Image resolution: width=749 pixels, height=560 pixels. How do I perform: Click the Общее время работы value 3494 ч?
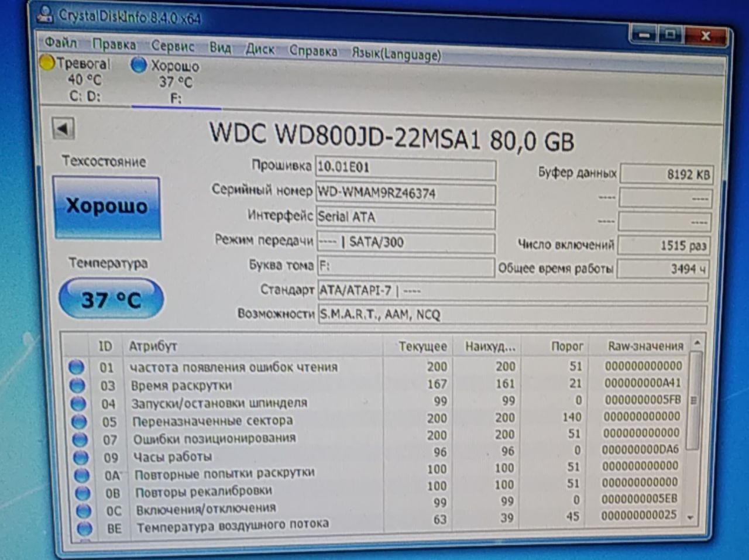[x=663, y=269]
